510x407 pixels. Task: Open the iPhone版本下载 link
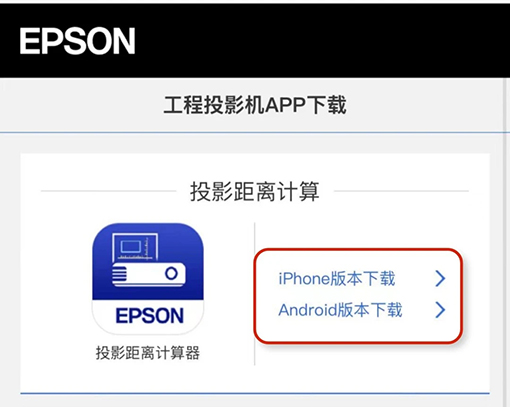pos(337,279)
